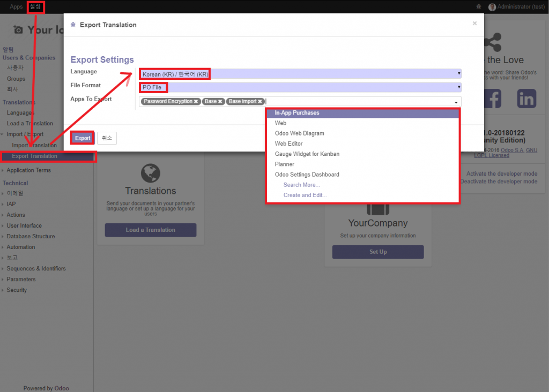The width and height of the screenshot is (549, 392).
Task: Open the File Format dropdown
Action: [300, 87]
